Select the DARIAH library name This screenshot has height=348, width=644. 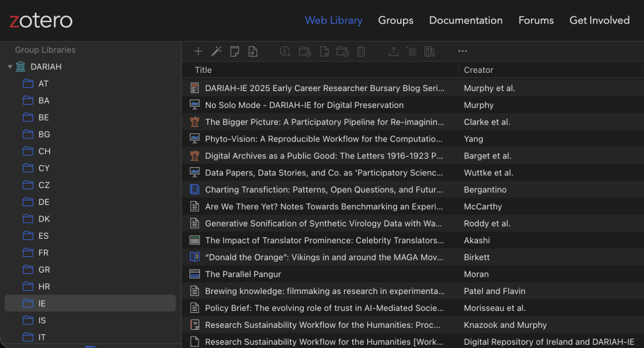pos(46,67)
